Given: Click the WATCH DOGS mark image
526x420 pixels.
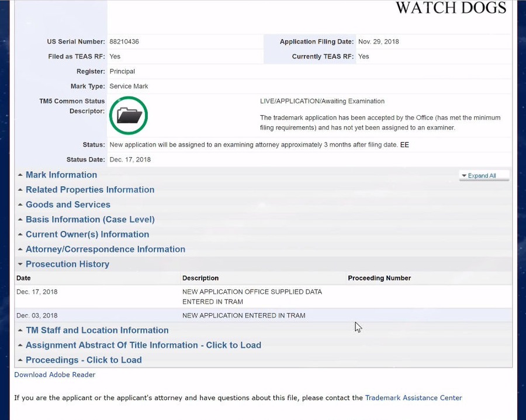Looking at the screenshot, I should [450, 8].
